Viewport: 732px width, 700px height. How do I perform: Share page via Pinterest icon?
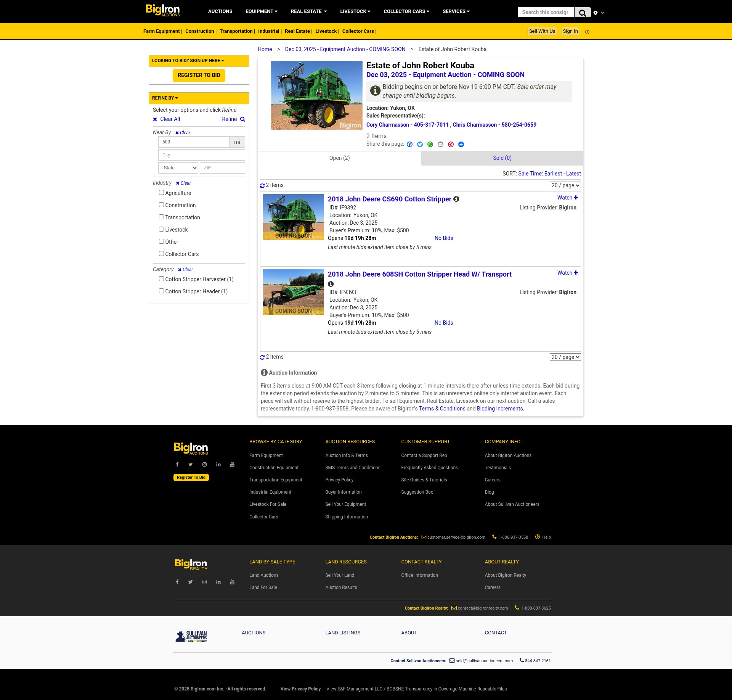pos(451,145)
